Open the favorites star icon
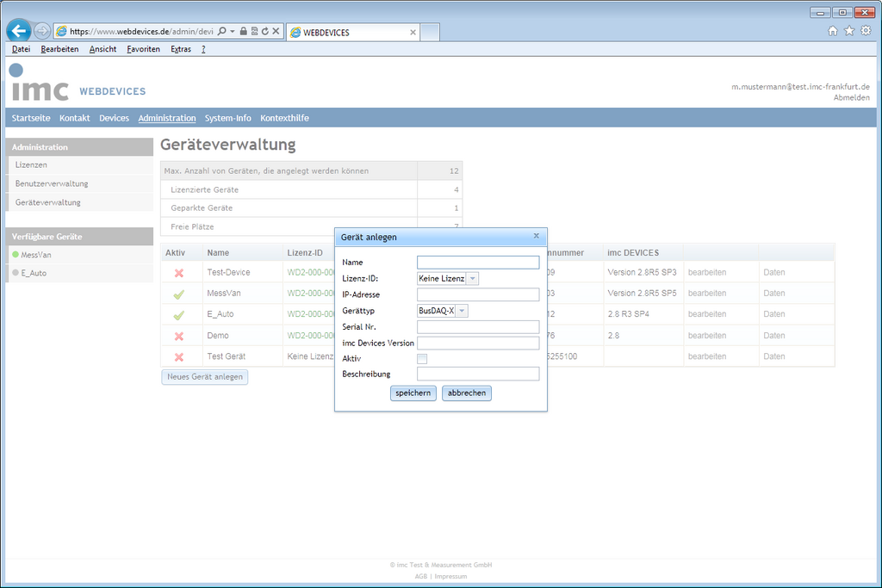 (x=849, y=31)
